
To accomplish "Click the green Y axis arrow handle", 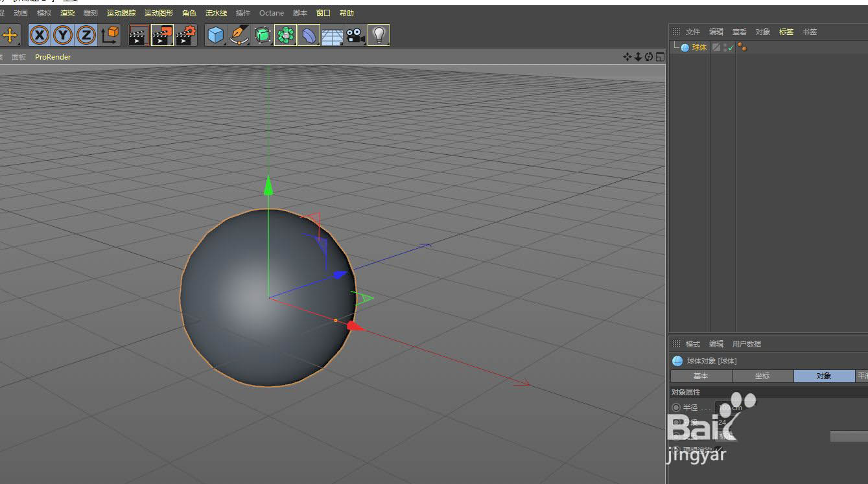I will [x=268, y=185].
